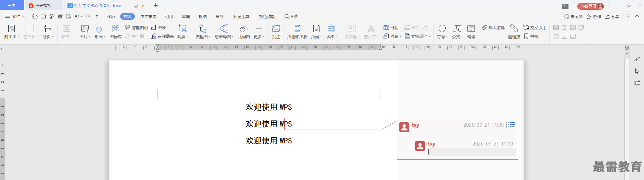Open the comment options menu icon by txy

point(511,125)
